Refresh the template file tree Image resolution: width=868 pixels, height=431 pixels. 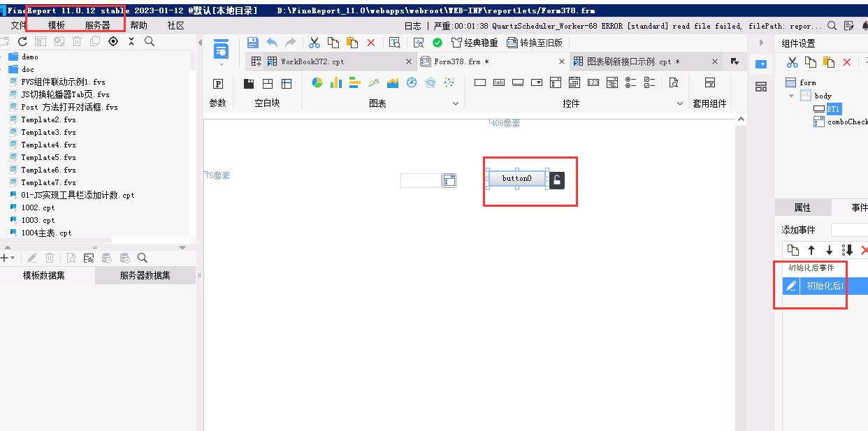point(22,41)
